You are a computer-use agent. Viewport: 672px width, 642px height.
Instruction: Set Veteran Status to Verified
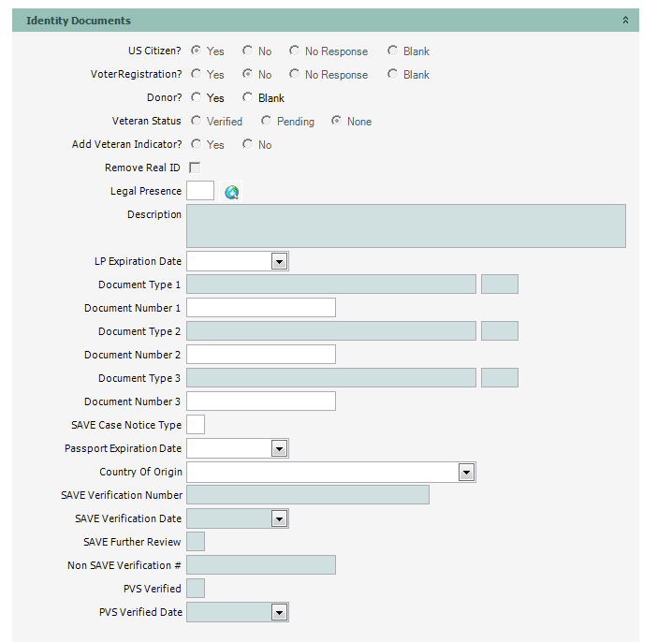(x=197, y=122)
